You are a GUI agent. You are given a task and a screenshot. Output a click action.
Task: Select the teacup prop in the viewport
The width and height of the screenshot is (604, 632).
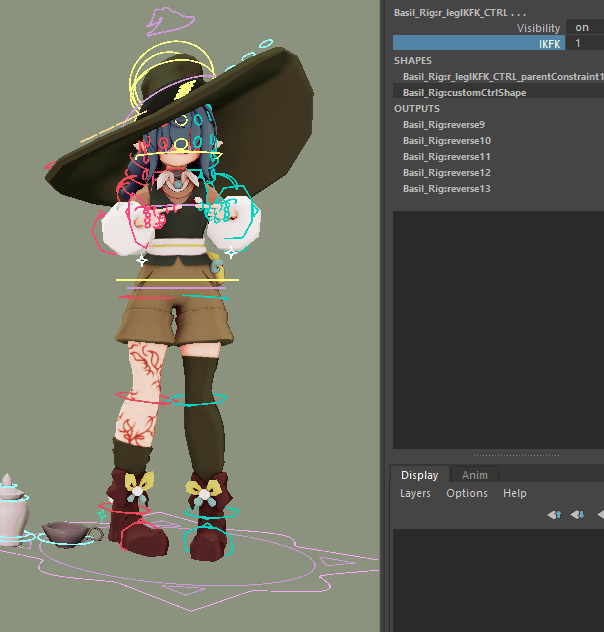tap(66, 533)
